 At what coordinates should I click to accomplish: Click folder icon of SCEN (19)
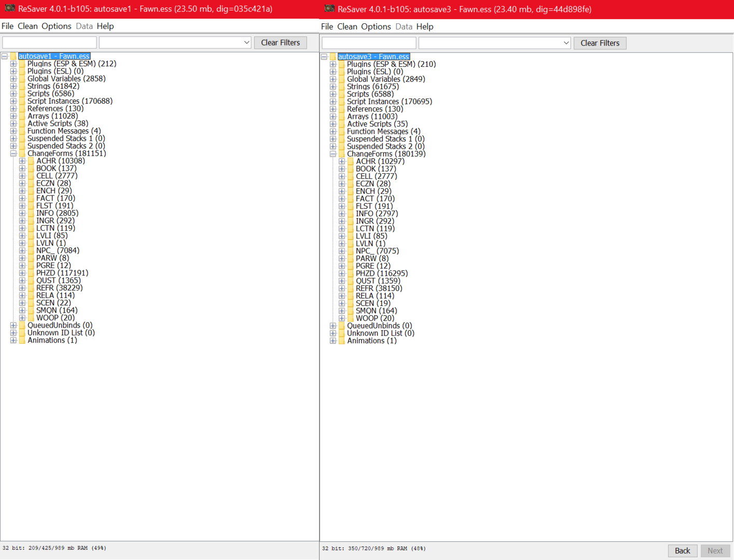click(351, 303)
